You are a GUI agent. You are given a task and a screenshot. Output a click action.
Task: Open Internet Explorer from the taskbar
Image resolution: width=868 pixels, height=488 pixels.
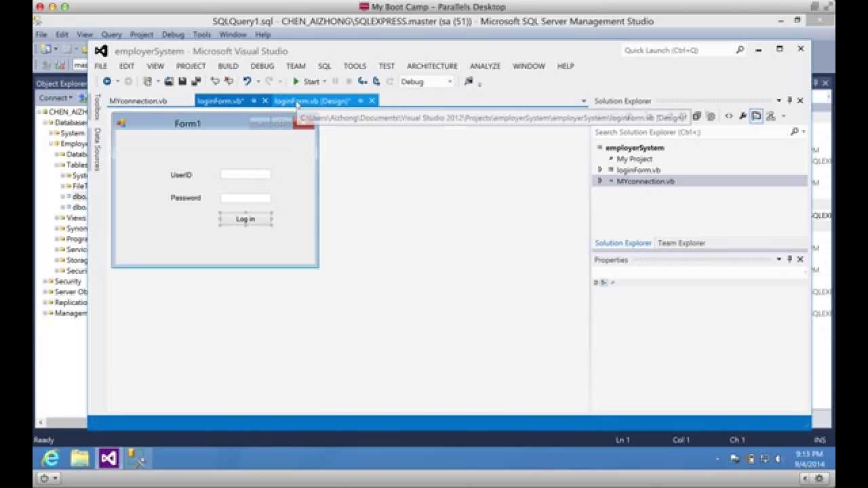[x=50, y=459]
